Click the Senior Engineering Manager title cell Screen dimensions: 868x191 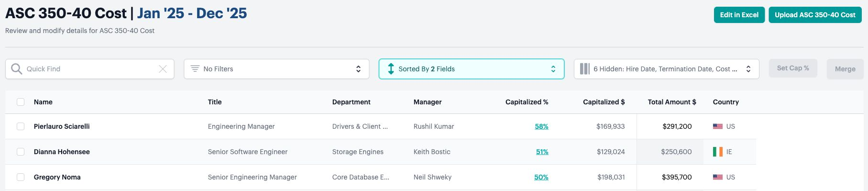[x=253, y=177]
